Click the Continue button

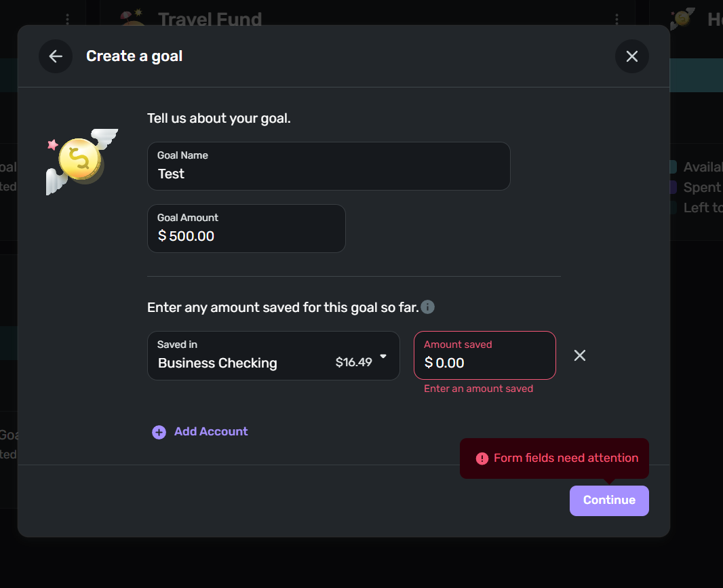pos(609,501)
